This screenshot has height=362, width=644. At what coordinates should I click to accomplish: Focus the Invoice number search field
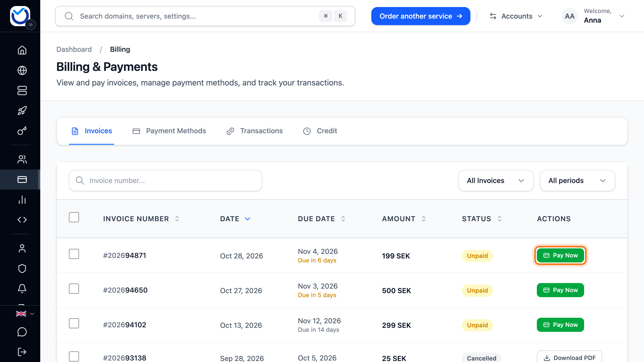(166, 180)
